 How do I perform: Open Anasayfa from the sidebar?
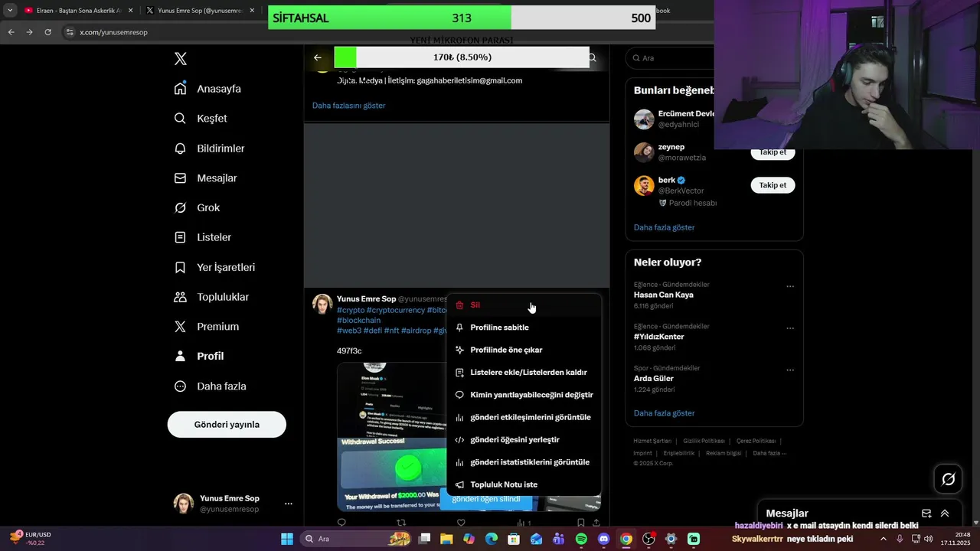207,89
